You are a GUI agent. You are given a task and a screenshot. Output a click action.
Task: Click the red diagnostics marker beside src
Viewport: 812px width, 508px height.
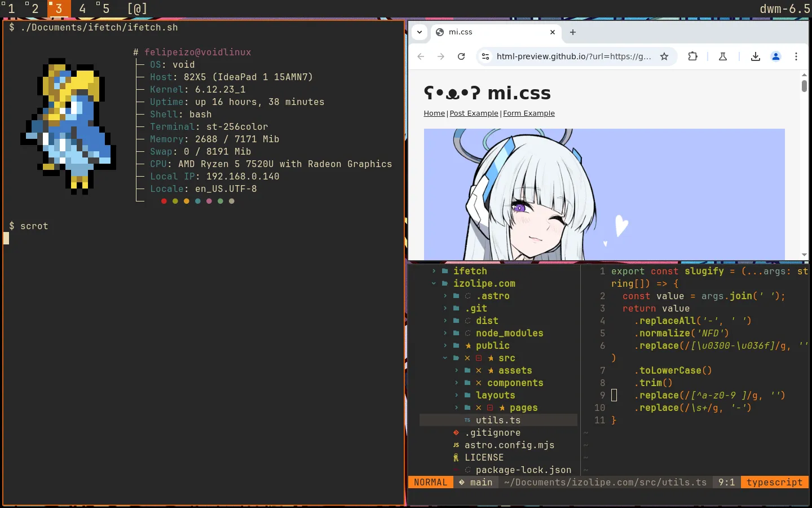tap(479, 358)
